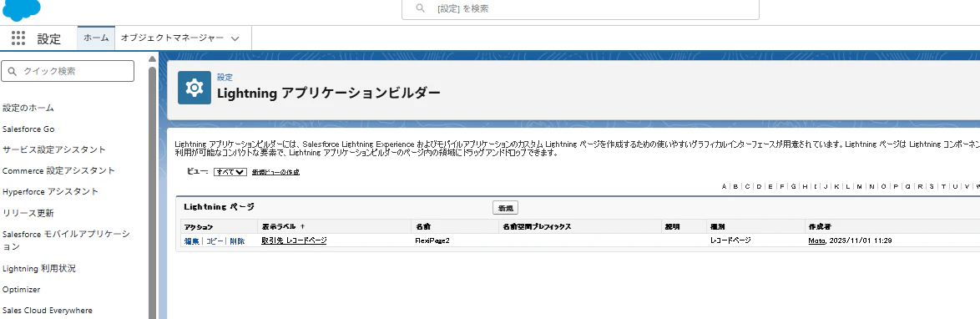This screenshot has height=319, width=980.
Task: Sort by the 説明 column header
Action: tap(672, 226)
